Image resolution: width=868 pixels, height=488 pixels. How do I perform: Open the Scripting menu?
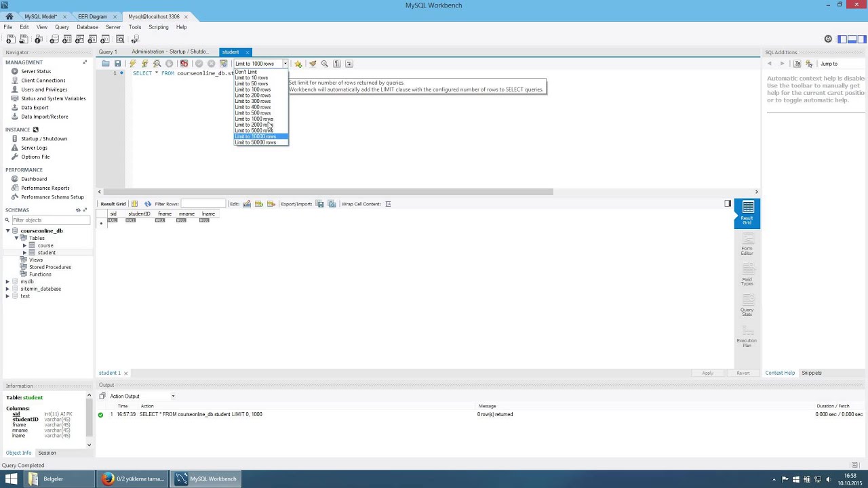point(159,27)
